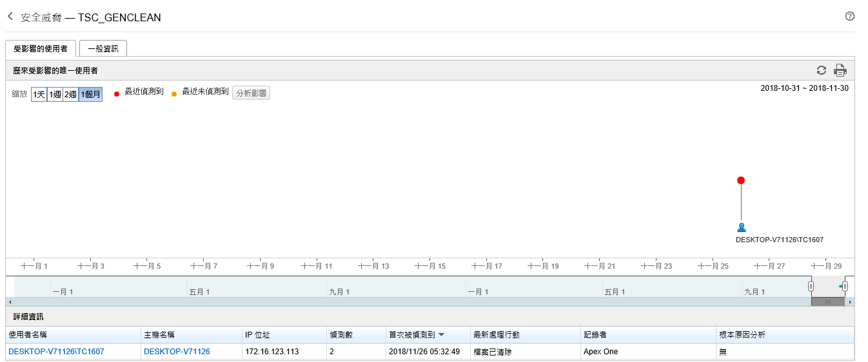Click the red detection dot on chart
This screenshot has width=868, height=362.
click(x=741, y=180)
